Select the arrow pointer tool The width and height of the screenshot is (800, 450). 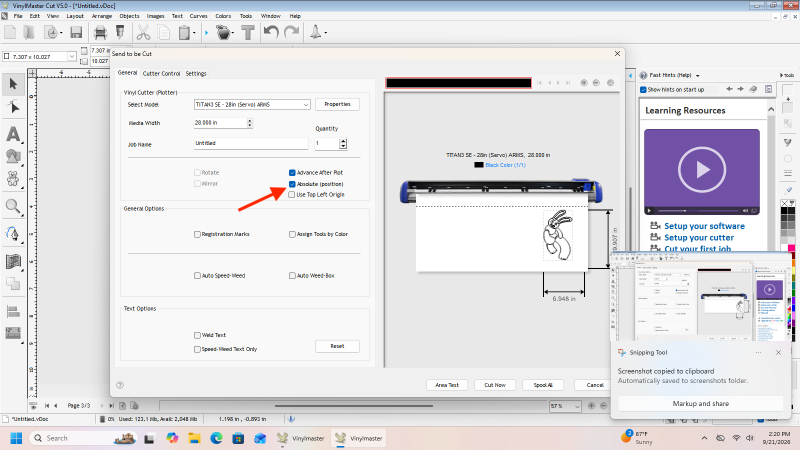13,84
